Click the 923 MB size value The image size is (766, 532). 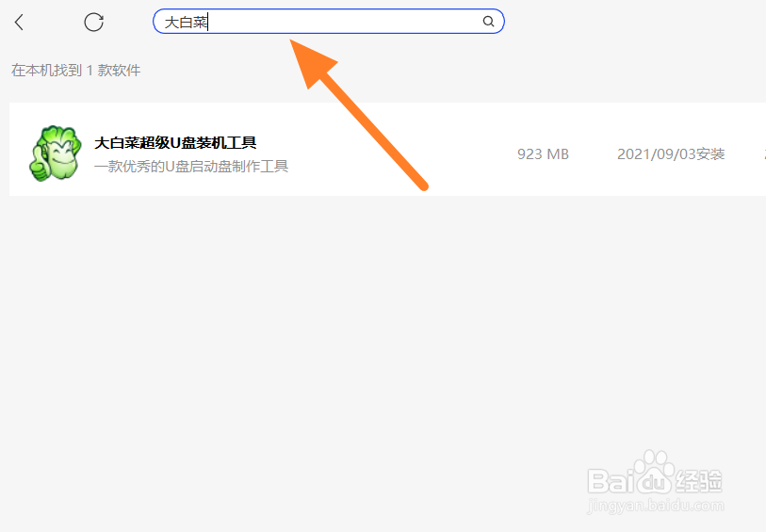543,154
